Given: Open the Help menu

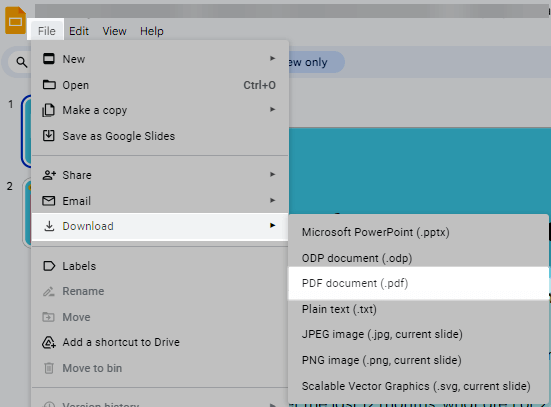Looking at the screenshot, I should (151, 31).
